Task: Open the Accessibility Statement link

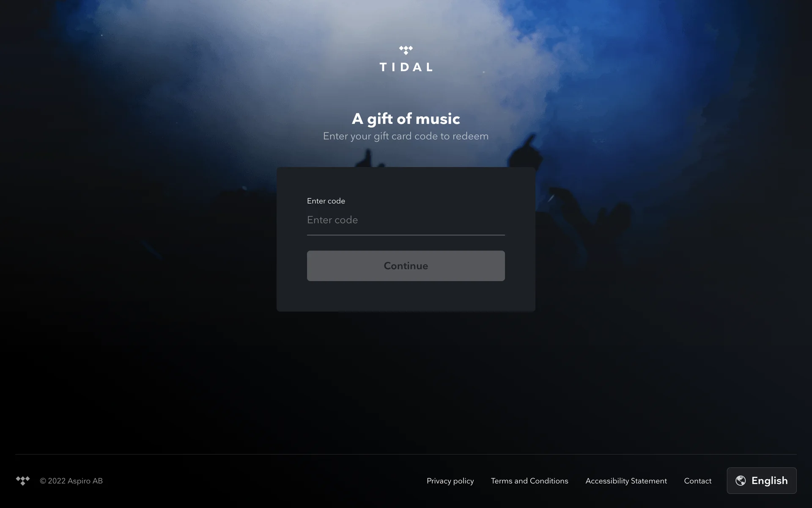Action: pos(626,481)
